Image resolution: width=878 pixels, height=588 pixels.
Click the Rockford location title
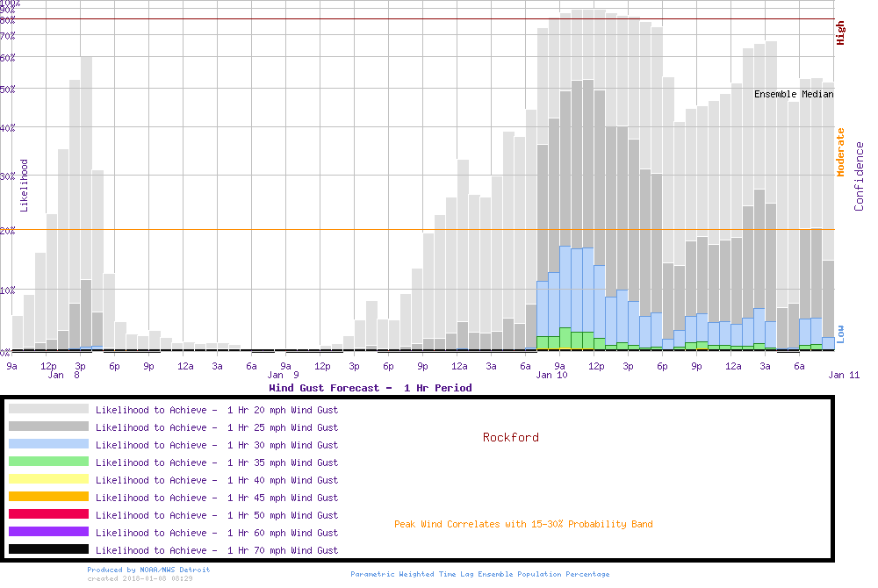click(510, 437)
